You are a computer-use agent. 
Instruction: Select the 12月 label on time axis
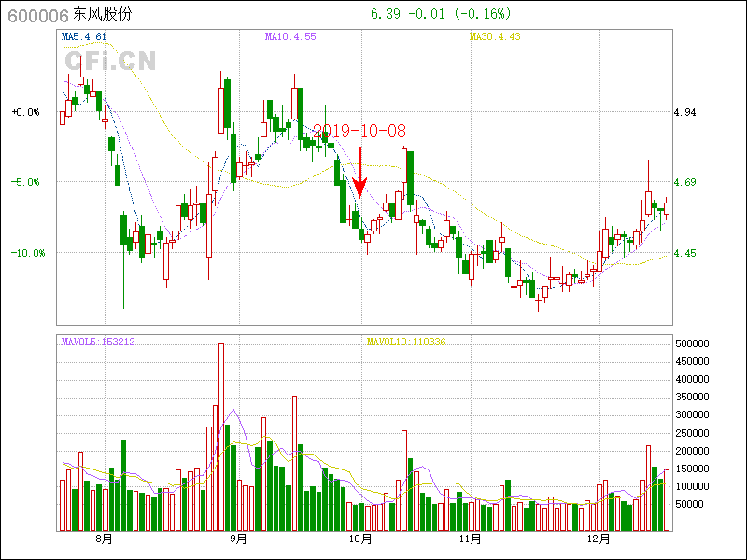tap(599, 539)
